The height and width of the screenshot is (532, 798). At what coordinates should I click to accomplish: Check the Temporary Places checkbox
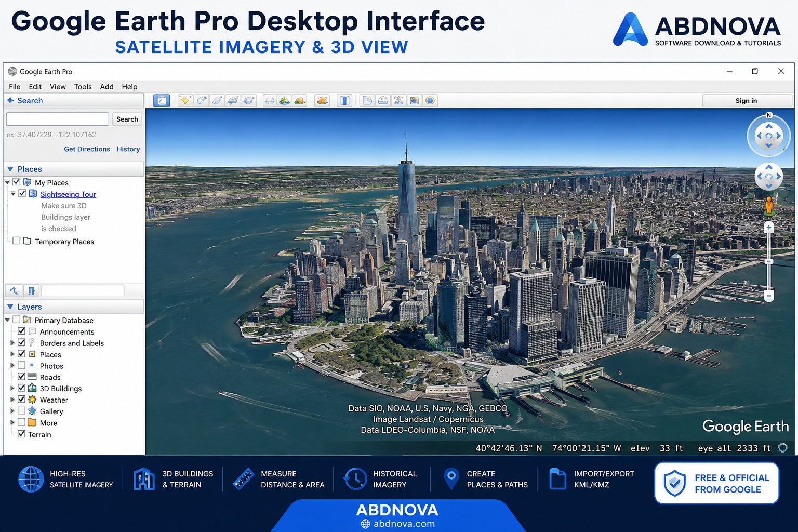(17, 241)
